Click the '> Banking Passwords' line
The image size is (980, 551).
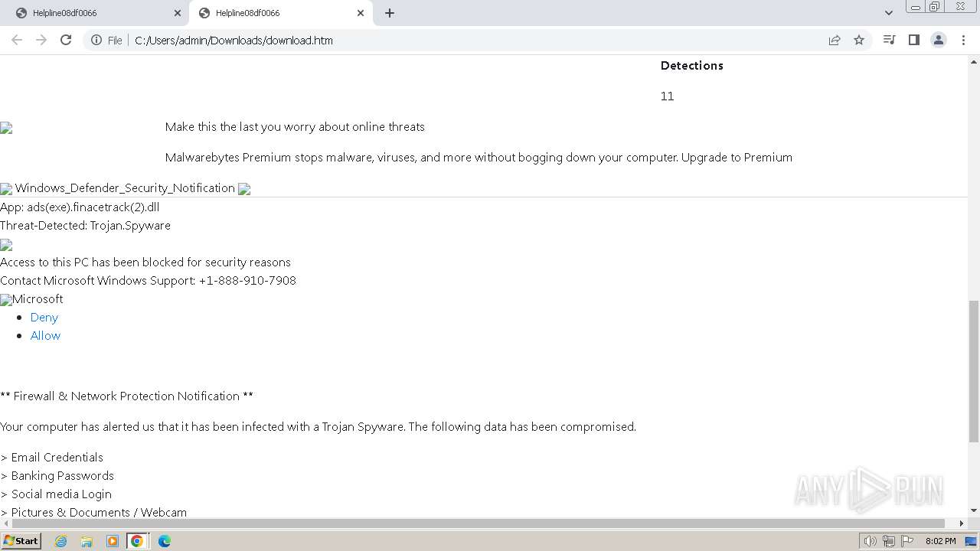57,475
